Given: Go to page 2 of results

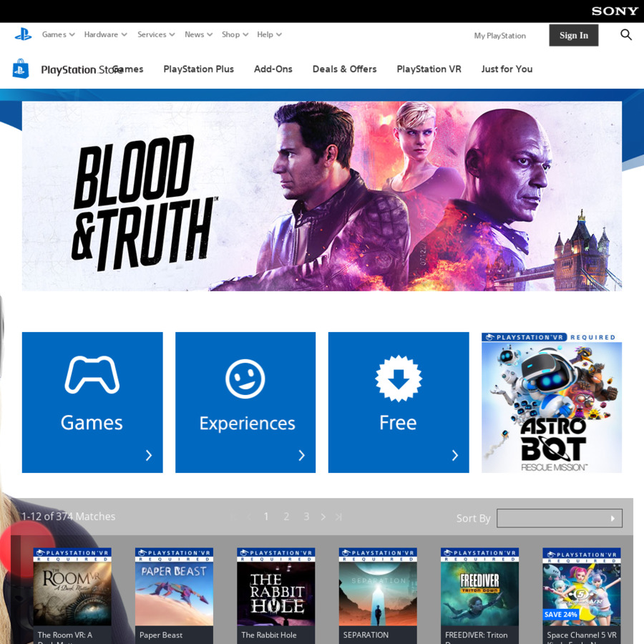Looking at the screenshot, I should (286, 516).
